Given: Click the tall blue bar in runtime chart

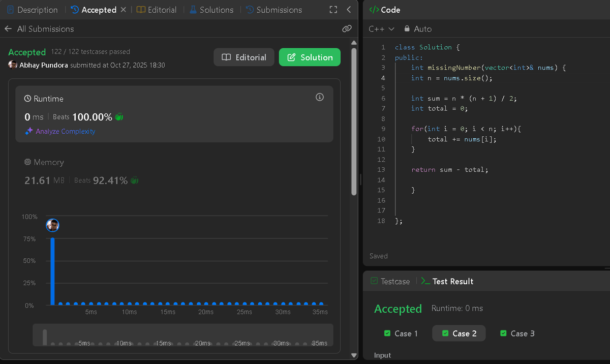Looking at the screenshot, I should [52, 270].
